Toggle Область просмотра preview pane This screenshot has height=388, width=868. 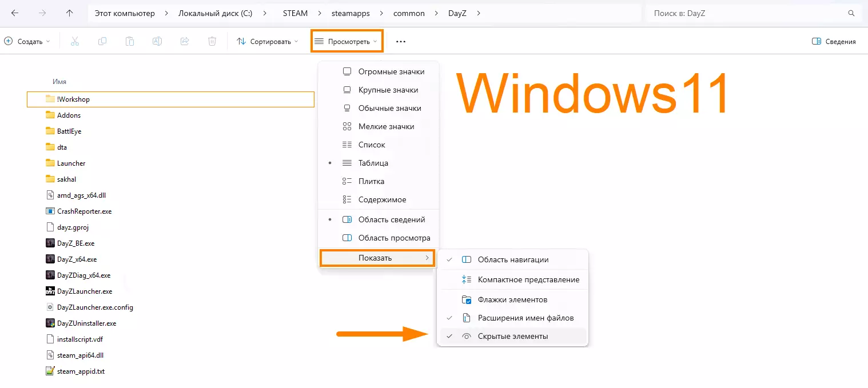[379, 238]
